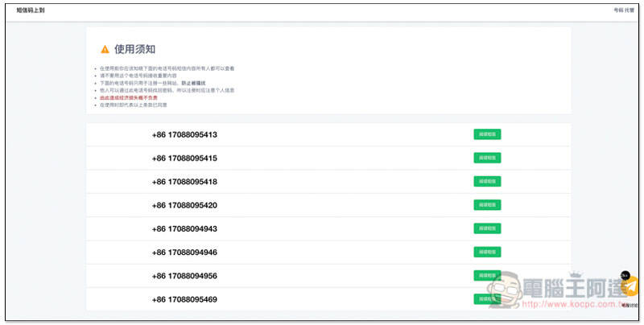This screenshot has width=644, height=325.
Task: Click the orange warning triangle icon
Action: [105, 49]
